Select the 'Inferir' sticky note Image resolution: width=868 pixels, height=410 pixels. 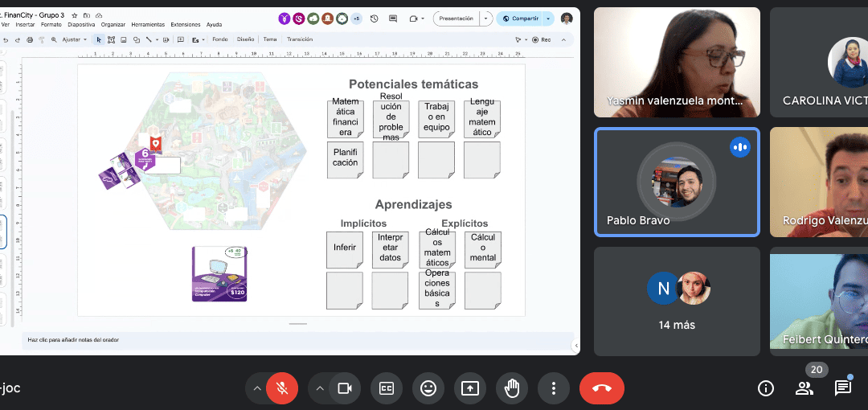[345, 250]
